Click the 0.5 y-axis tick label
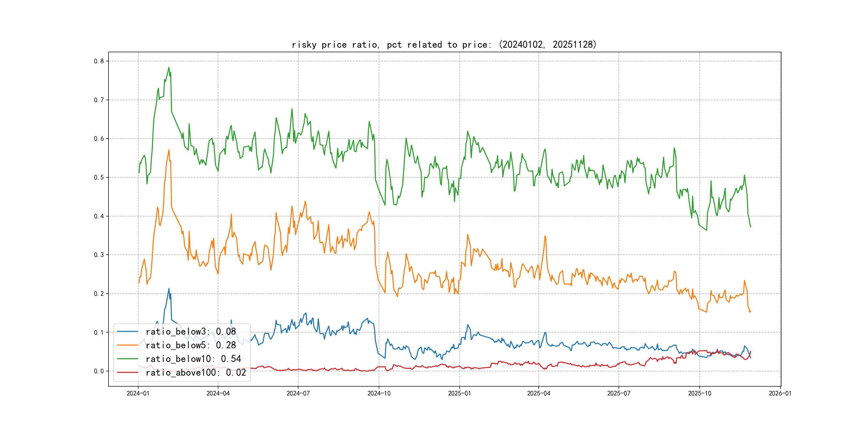The width and height of the screenshot is (868, 434). [x=99, y=177]
